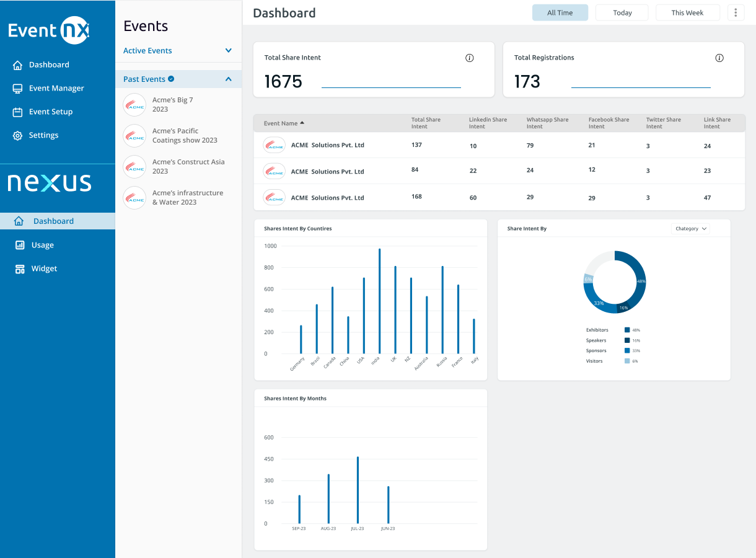The height and width of the screenshot is (558, 756).
Task: Click the Widget icon in sidebar
Action: click(20, 269)
